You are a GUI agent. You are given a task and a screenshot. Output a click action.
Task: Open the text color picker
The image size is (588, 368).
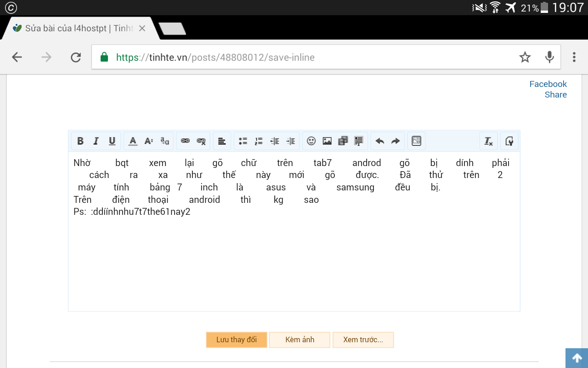(133, 141)
